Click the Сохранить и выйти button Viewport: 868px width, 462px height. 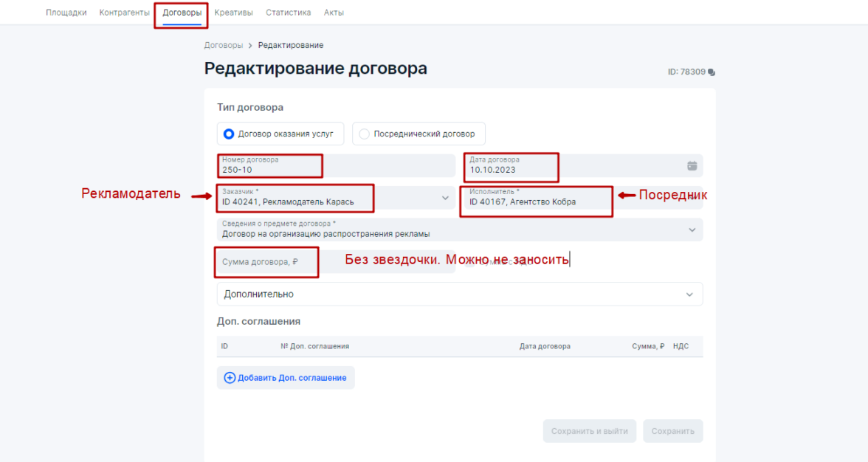(590, 431)
